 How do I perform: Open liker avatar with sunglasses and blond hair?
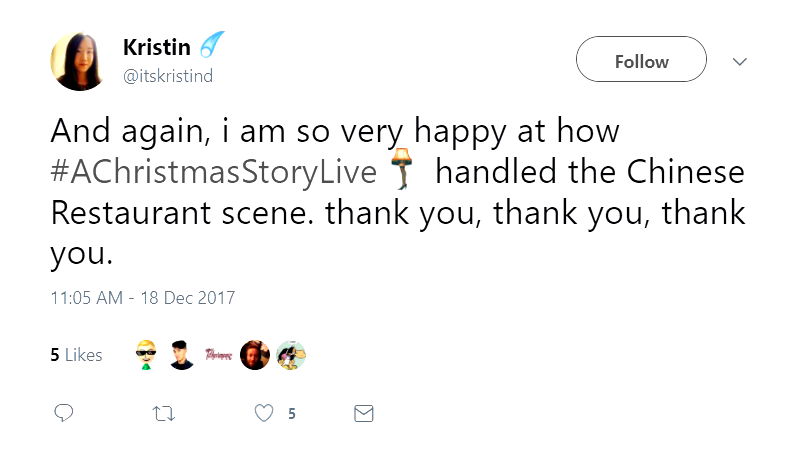pos(147,355)
